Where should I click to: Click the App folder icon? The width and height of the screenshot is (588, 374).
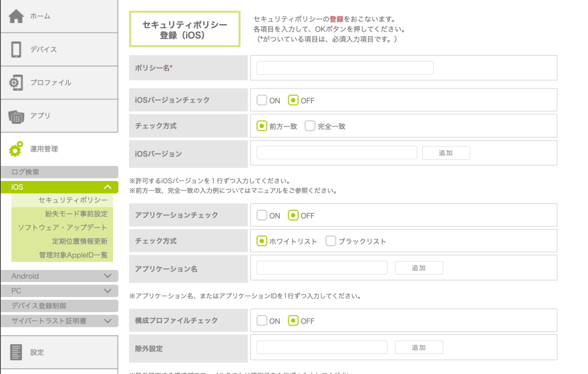click(x=16, y=116)
